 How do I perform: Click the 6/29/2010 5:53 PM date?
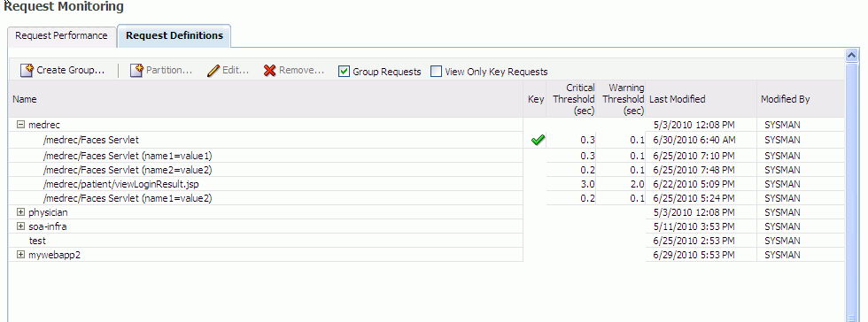tap(694, 255)
